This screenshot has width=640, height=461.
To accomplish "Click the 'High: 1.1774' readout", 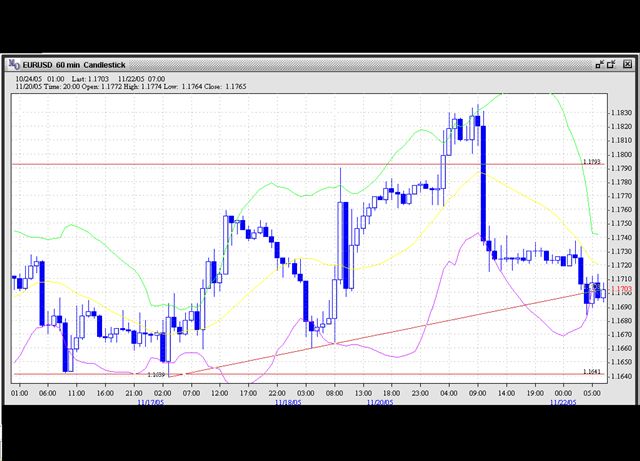I will point(142,87).
